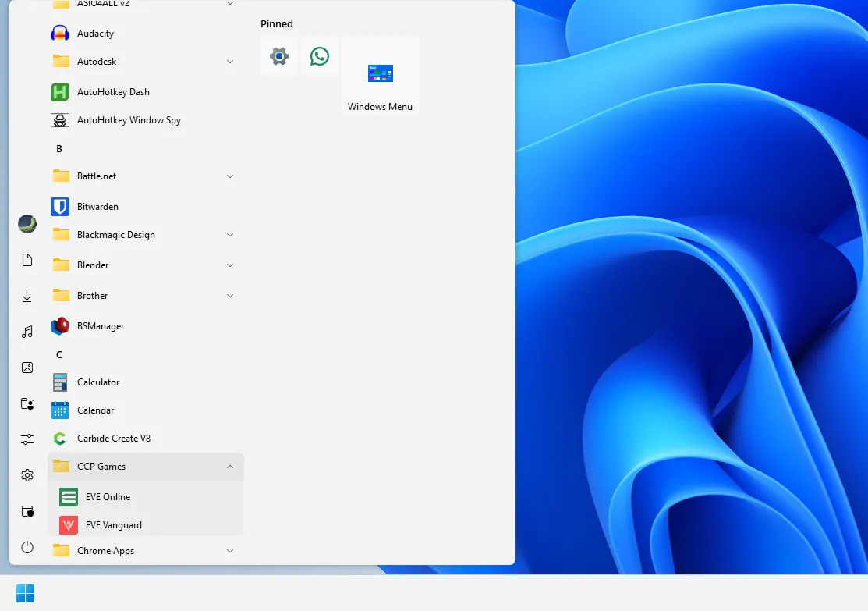Open the user account profile picture
868x611 pixels.
click(x=27, y=224)
